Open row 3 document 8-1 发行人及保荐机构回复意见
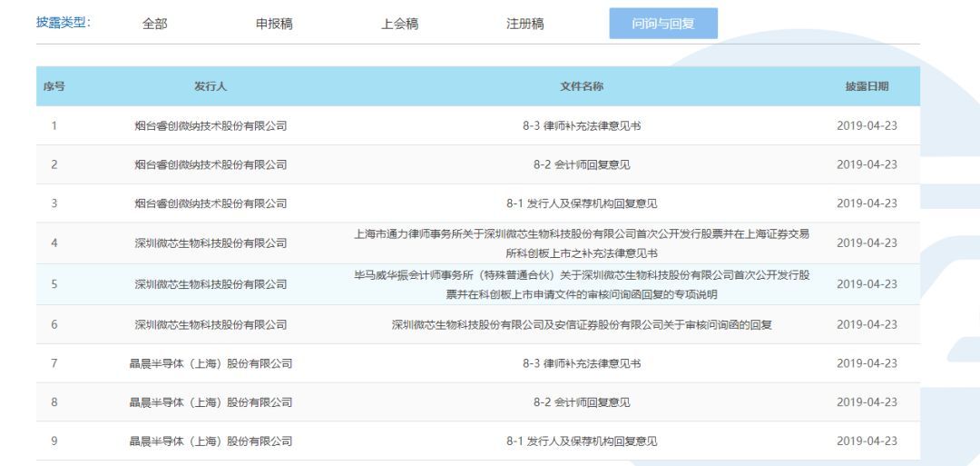Screen dimensions: 980x466 point(582,203)
